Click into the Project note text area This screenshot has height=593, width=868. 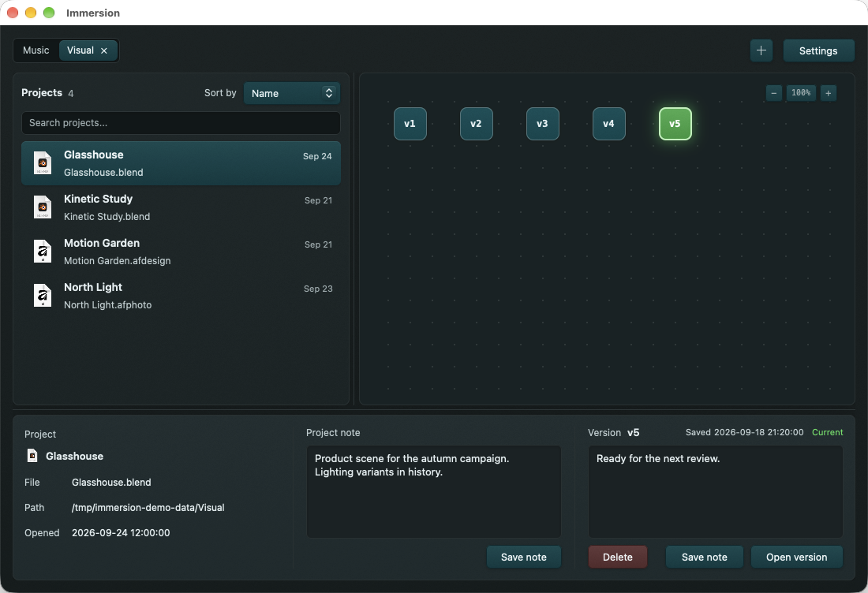[x=433, y=491]
